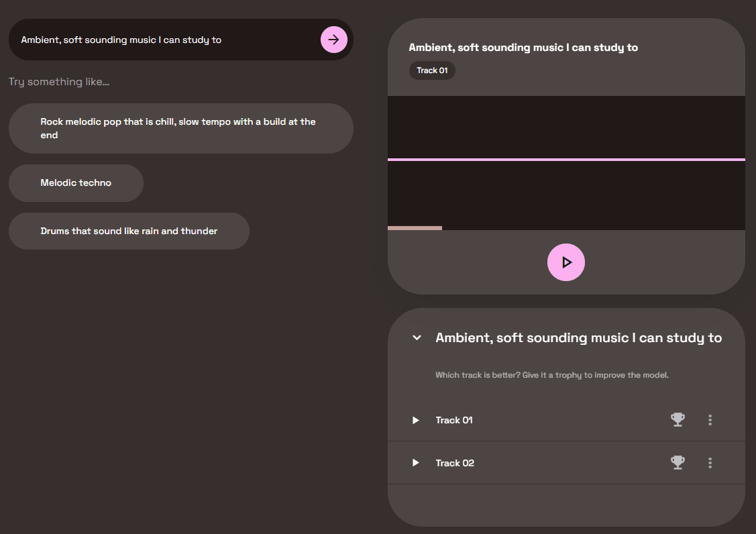Click the Track 01 tag in the player

pyautogui.click(x=432, y=70)
